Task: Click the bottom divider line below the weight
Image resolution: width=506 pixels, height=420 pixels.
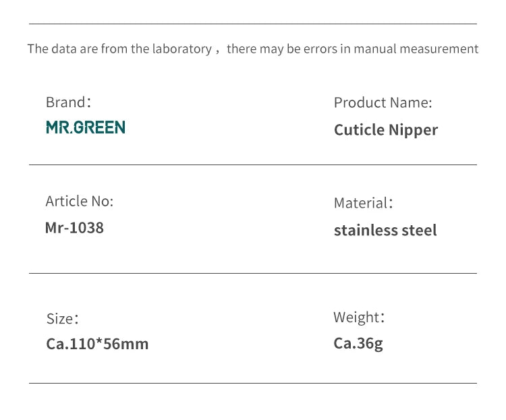Action: [253, 383]
